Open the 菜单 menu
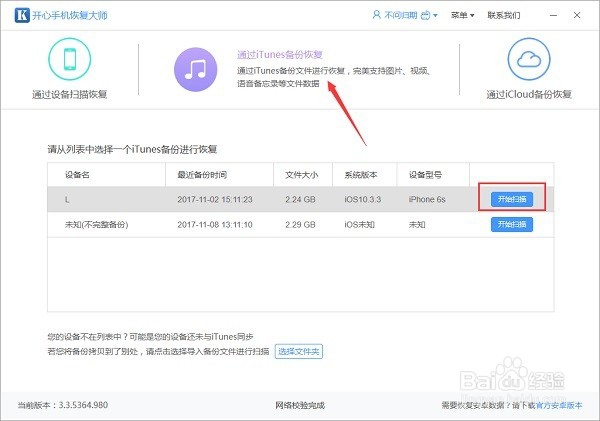 click(x=462, y=15)
